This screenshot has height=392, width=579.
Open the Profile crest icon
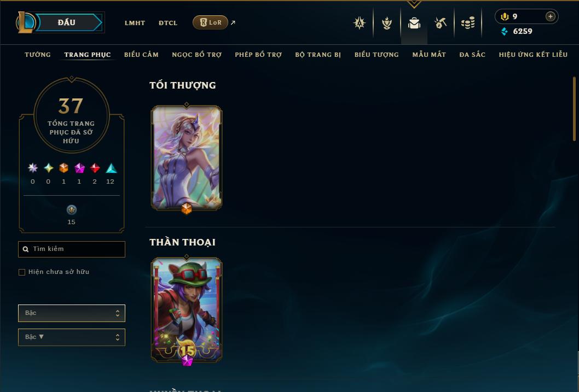point(360,23)
